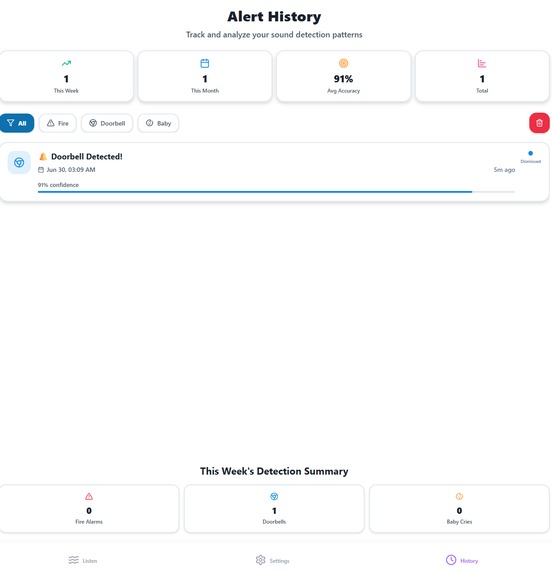Click the orange target icon above Avg Accuracy

point(343,63)
